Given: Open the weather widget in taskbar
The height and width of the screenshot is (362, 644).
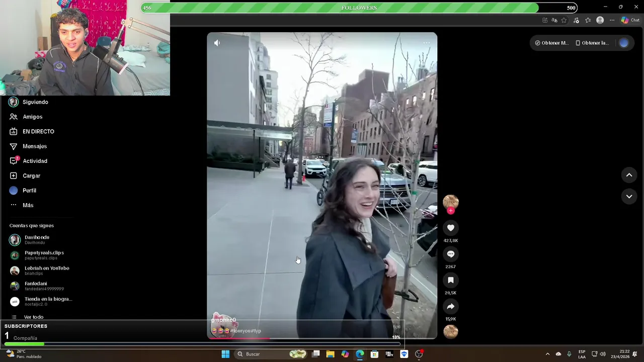Looking at the screenshot, I should tap(24, 354).
